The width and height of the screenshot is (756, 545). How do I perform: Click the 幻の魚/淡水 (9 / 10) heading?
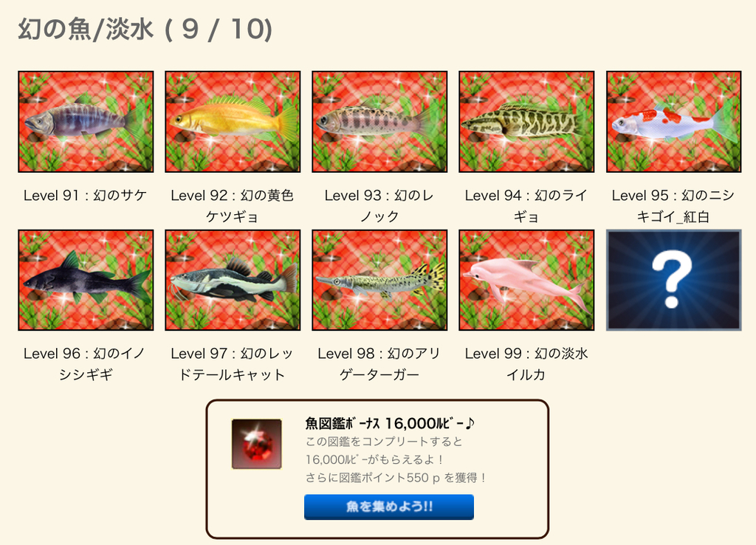click(145, 29)
